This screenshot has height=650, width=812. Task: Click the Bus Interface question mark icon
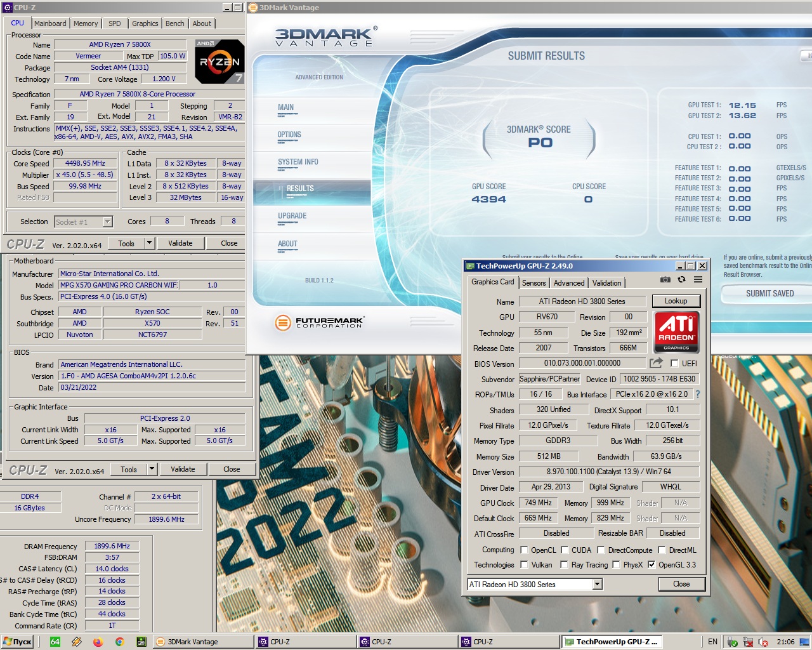point(698,394)
